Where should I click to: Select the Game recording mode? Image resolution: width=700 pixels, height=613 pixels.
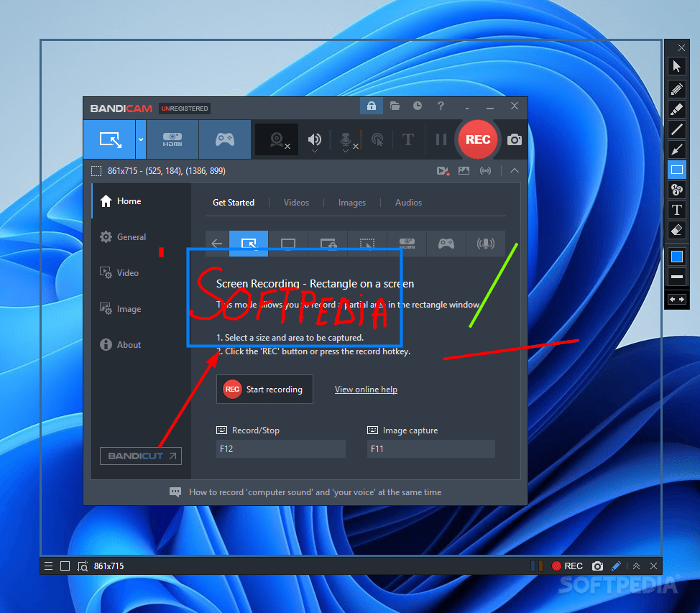click(x=225, y=139)
